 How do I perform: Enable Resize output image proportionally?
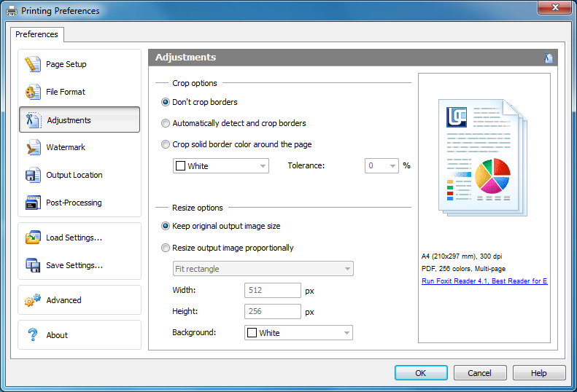(166, 248)
